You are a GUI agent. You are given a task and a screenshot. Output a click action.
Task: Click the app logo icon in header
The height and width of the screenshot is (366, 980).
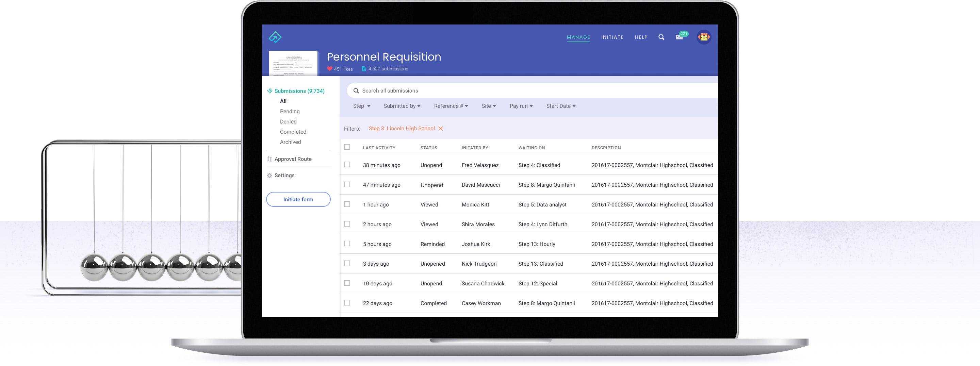(275, 37)
